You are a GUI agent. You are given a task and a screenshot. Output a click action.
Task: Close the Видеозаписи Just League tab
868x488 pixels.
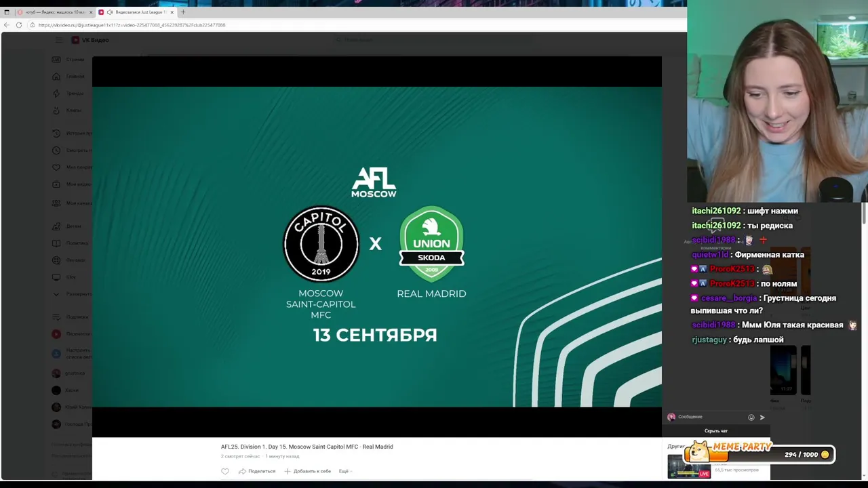click(172, 12)
